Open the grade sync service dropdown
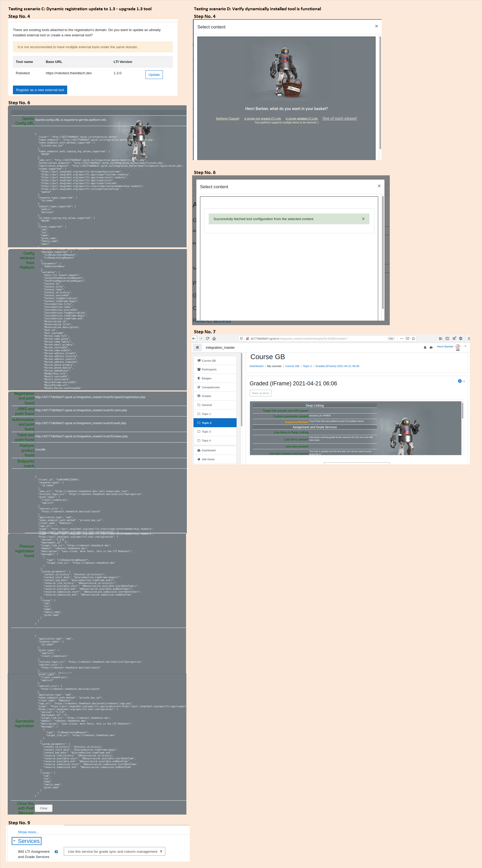The width and height of the screenshot is (482, 868). [x=114, y=851]
